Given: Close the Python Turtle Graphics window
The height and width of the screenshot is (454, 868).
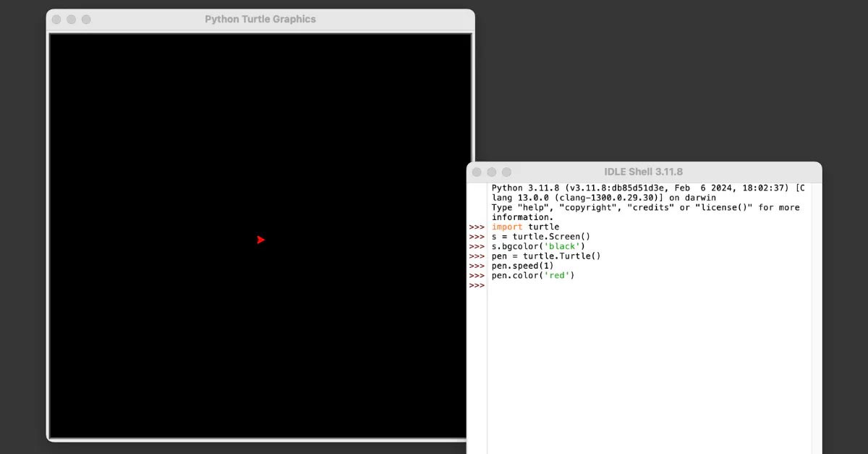Looking at the screenshot, I should [56, 20].
